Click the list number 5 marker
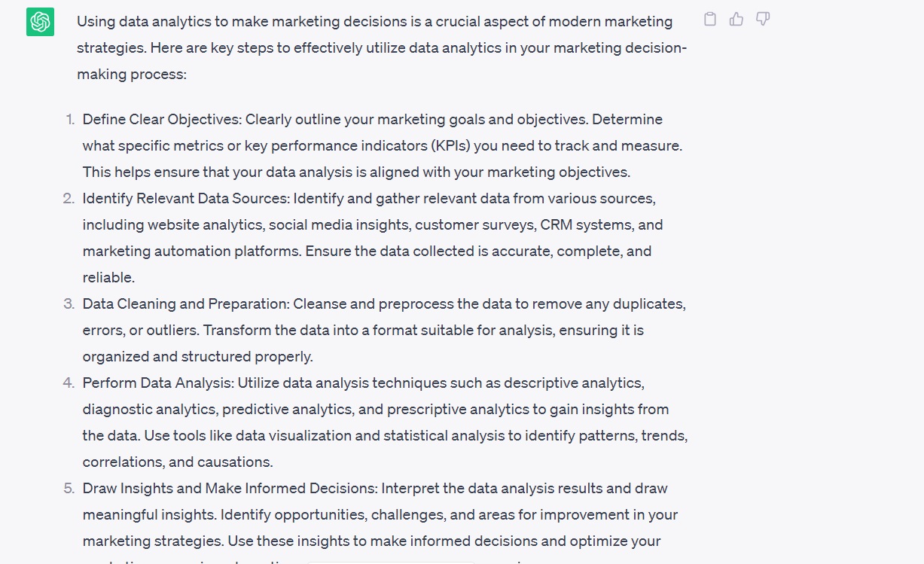The width and height of the screenshot is (924, 564). coord(69,489)
